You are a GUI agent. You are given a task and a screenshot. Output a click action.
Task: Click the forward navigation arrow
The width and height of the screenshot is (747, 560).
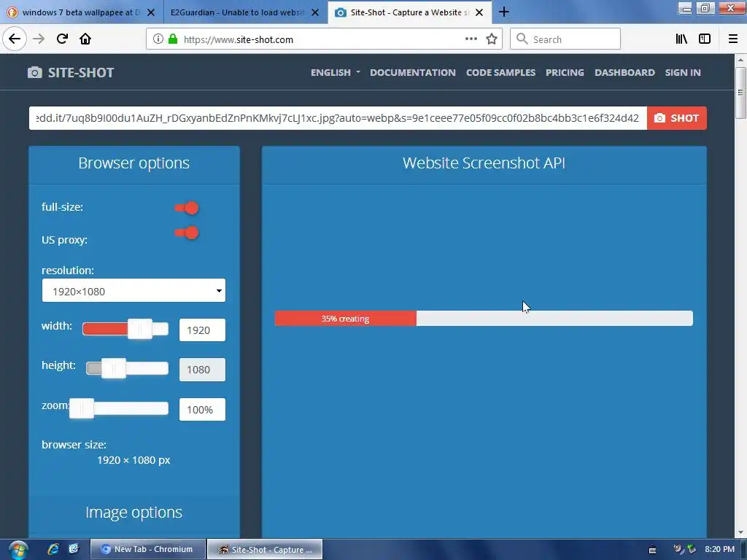39,39
